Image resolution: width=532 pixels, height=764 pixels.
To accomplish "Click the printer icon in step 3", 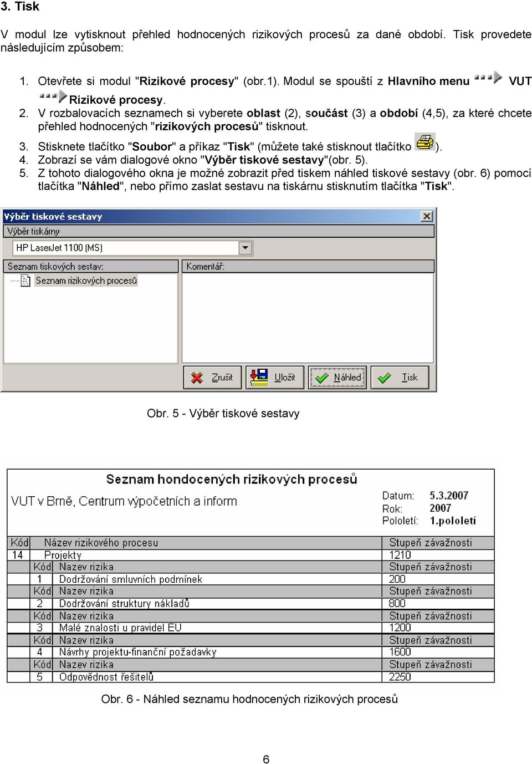I will 425,142.
